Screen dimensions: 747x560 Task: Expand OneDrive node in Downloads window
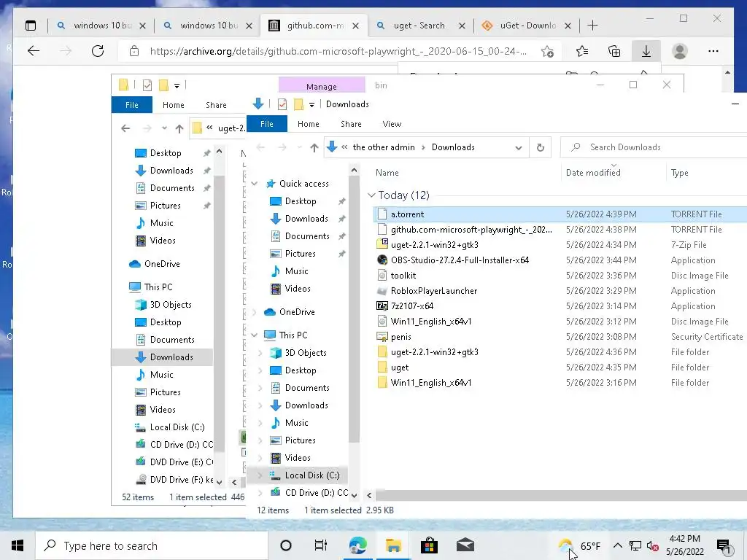click(x=255, y=312)
